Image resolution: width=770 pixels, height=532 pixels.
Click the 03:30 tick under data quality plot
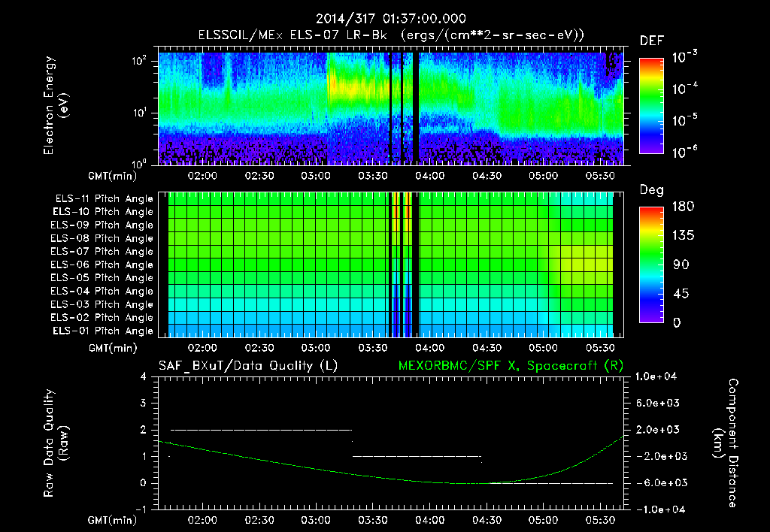point(373,520)
